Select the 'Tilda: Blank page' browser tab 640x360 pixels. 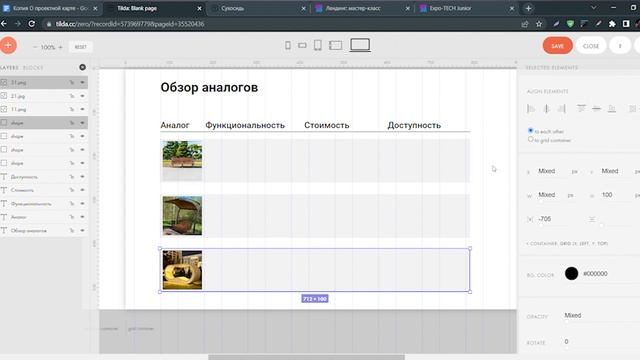[154, 8]
